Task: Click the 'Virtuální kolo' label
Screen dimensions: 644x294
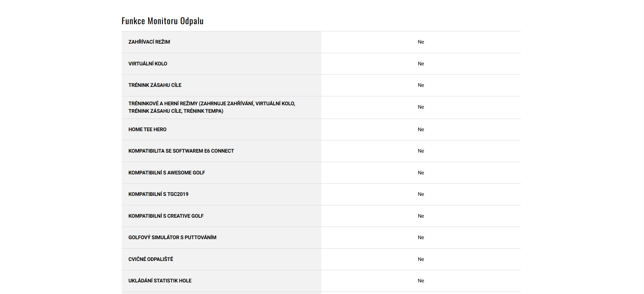Action: (148, 64)
